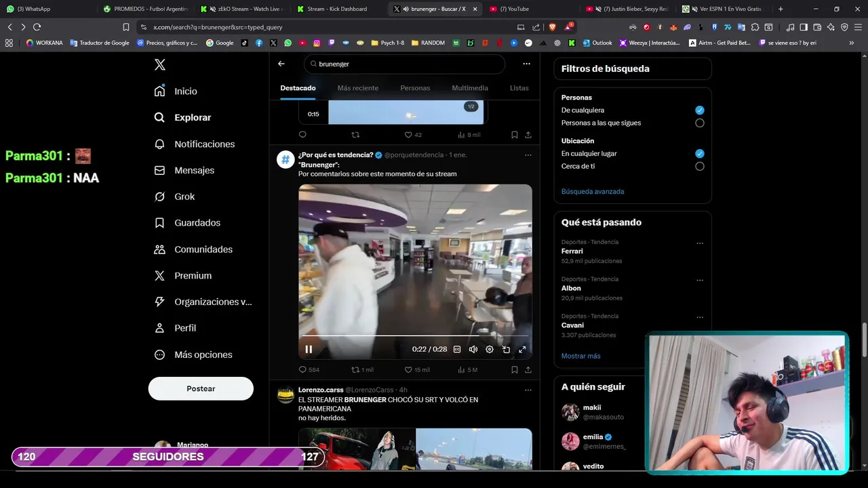Reply to the porquetendencia post

pos(309,369)
